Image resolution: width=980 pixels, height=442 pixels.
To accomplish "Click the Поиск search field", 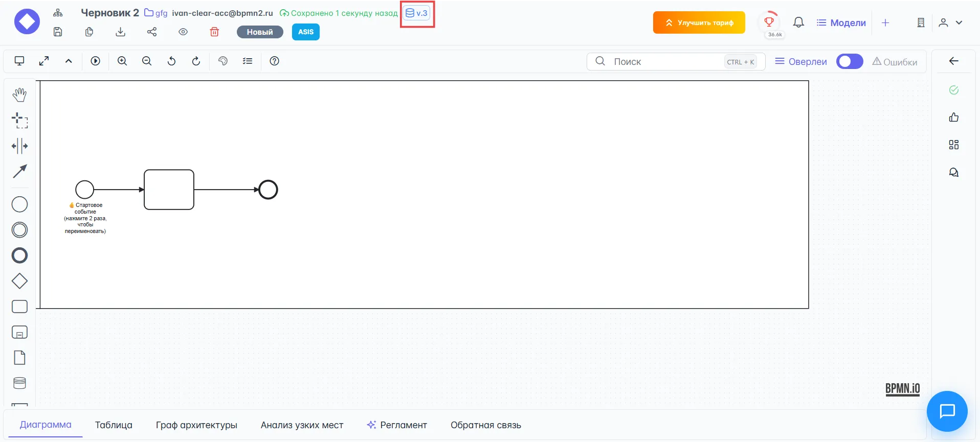I will (x=665, y=61).
